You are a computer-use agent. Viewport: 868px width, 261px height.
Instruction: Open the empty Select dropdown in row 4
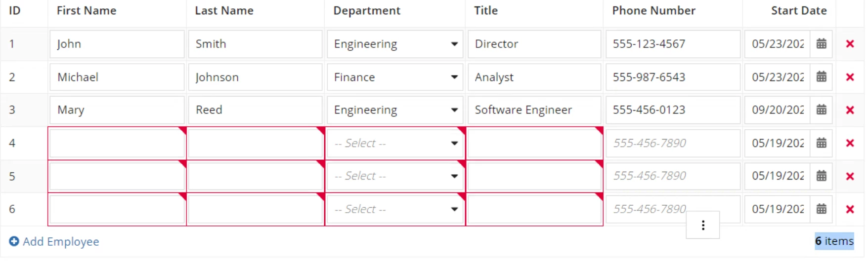(x=394, y=143)
